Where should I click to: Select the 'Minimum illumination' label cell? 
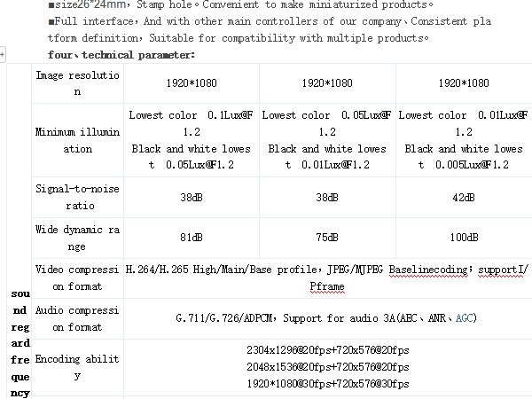point(76,140)
